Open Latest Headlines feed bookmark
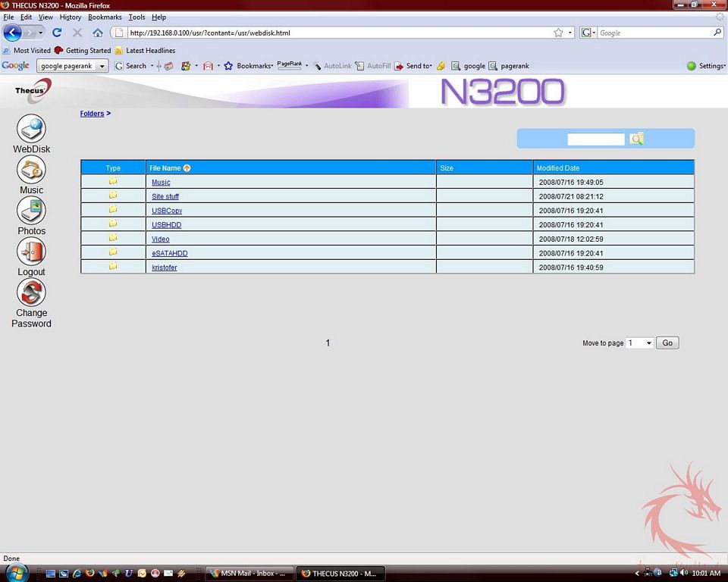 [x=146, y=51]
